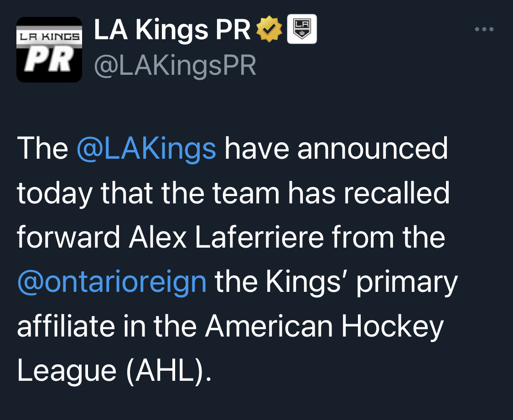This screenshot has width=513, height=420.
Task: Click the word 'forward' in the tweet
Action: 69,237
